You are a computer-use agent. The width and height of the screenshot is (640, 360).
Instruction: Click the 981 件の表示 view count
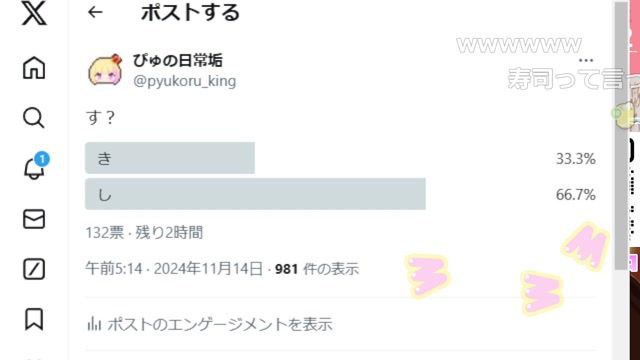(x=317, y=269)
